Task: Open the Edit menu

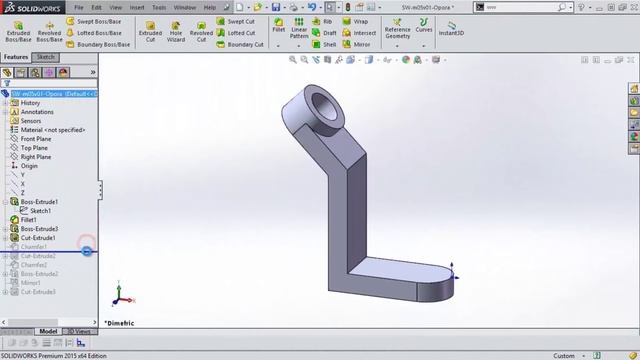Action: (96, 7)
